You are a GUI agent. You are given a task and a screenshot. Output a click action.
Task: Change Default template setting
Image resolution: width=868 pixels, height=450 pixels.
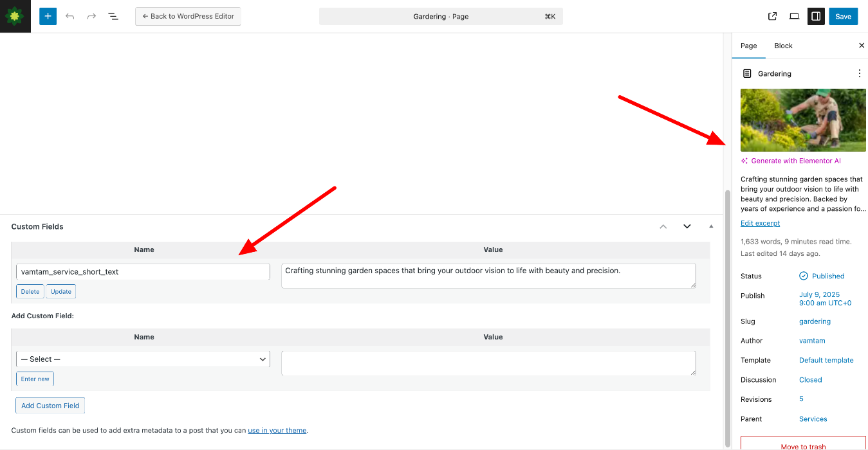coord(826,361)
